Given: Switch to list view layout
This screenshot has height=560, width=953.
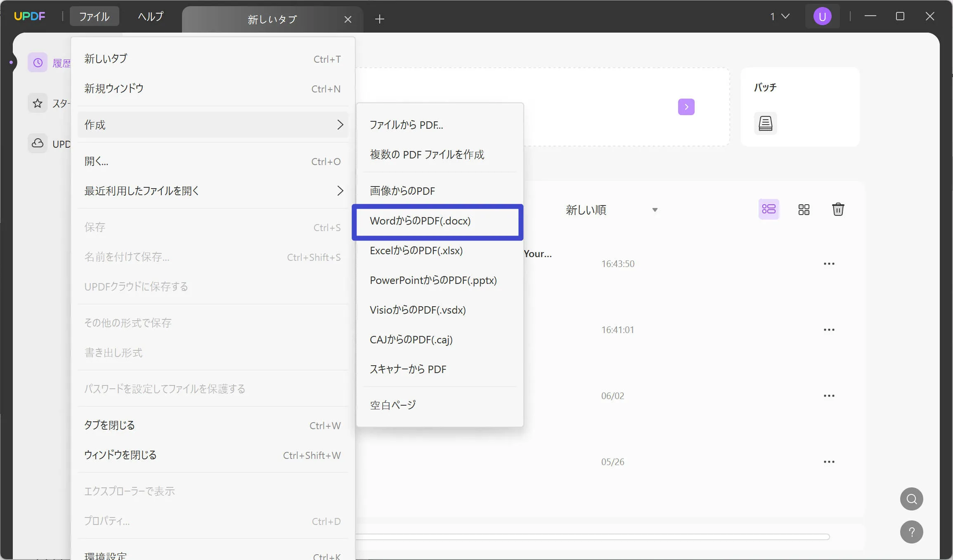Looking at the screenshot, I should (769, 209).
